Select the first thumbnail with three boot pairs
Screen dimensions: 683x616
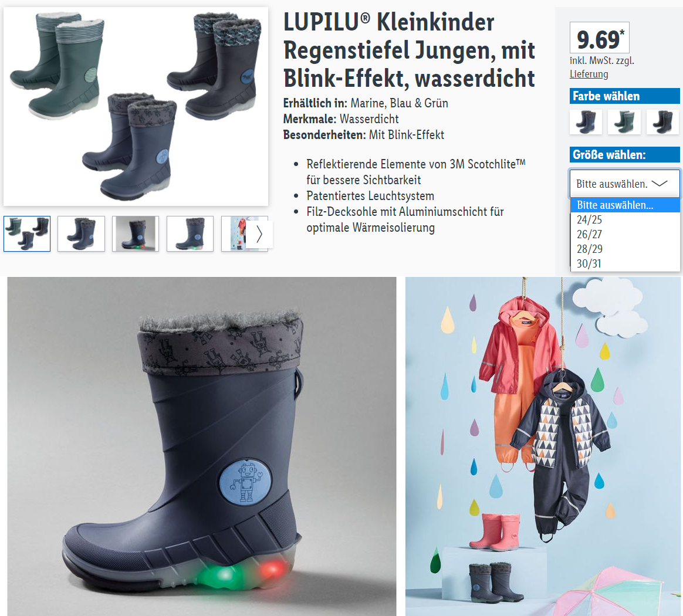pos(27,234)
